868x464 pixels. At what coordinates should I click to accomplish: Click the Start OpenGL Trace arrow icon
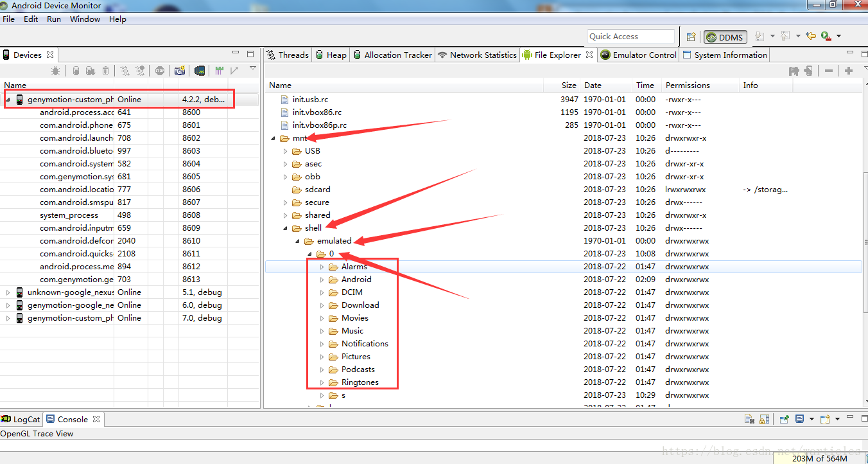(234, 71)
